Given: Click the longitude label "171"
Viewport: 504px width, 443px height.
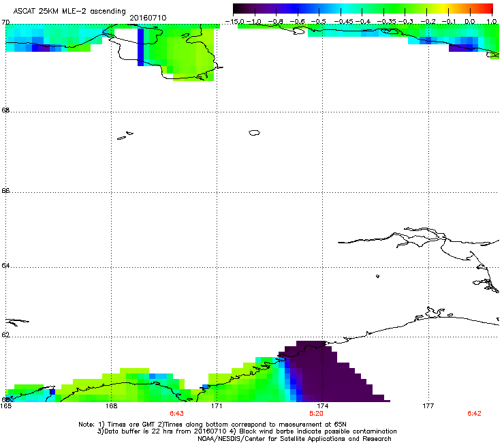Looking at the screenshot, I should tap(217, 406).
